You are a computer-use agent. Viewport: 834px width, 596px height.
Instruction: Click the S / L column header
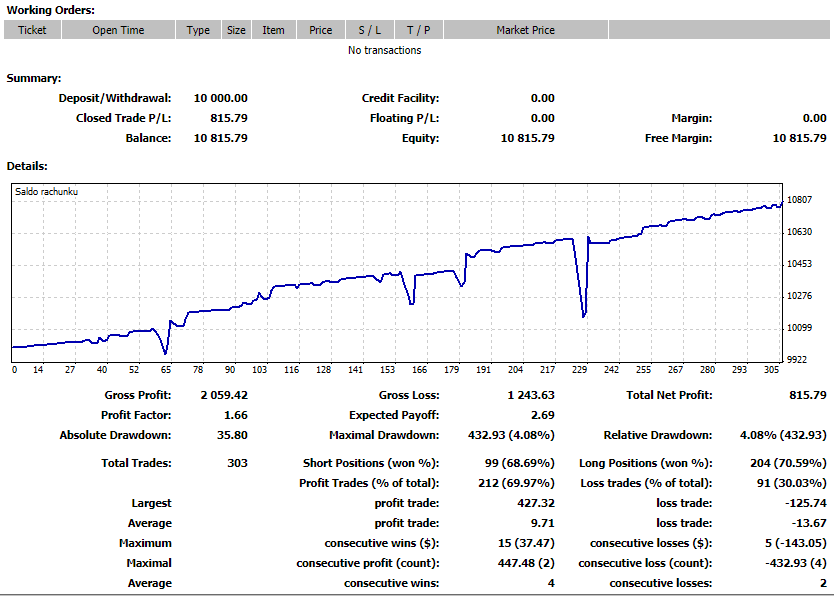[369, 30]
